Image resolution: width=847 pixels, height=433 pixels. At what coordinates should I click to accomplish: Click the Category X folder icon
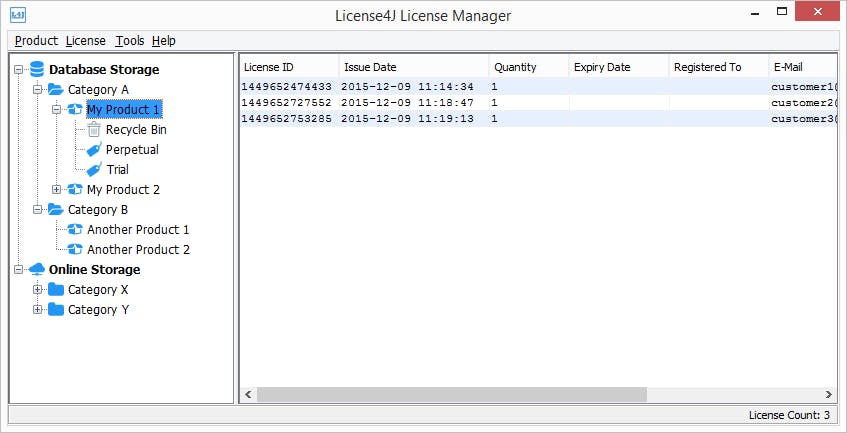click(56, 289)
